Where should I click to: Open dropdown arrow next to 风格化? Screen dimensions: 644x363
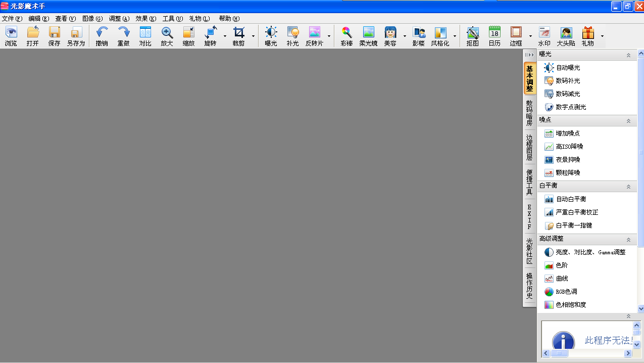455,36
